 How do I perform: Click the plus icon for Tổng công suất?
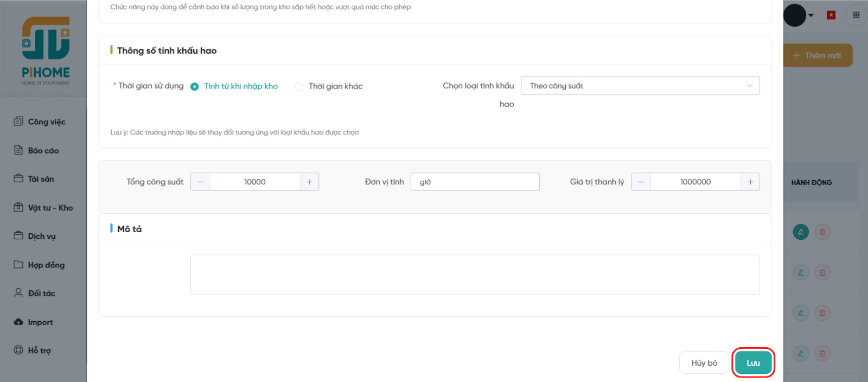click(309, 182)
